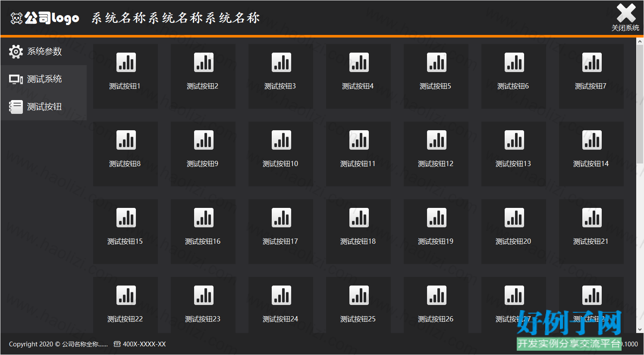Open the 测试按钮25 tile

(x=358, y=305)
